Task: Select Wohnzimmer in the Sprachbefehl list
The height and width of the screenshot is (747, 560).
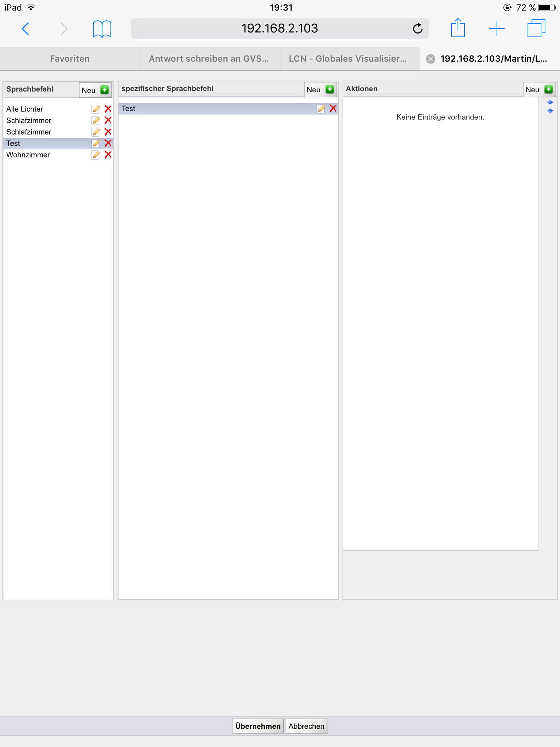Action: click(28, 155)
